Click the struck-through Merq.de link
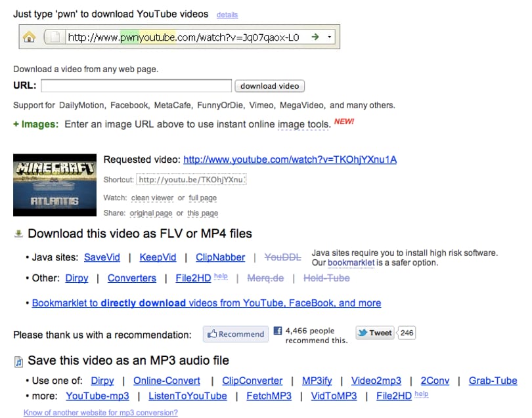Image resolution: width=532 pixels, height=418 pixels. pyautogui.click(x=265, y=278)
